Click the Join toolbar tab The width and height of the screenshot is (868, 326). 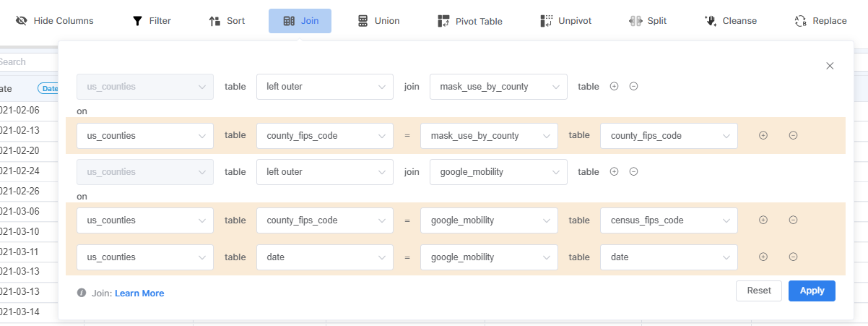[x=300, y=21]
